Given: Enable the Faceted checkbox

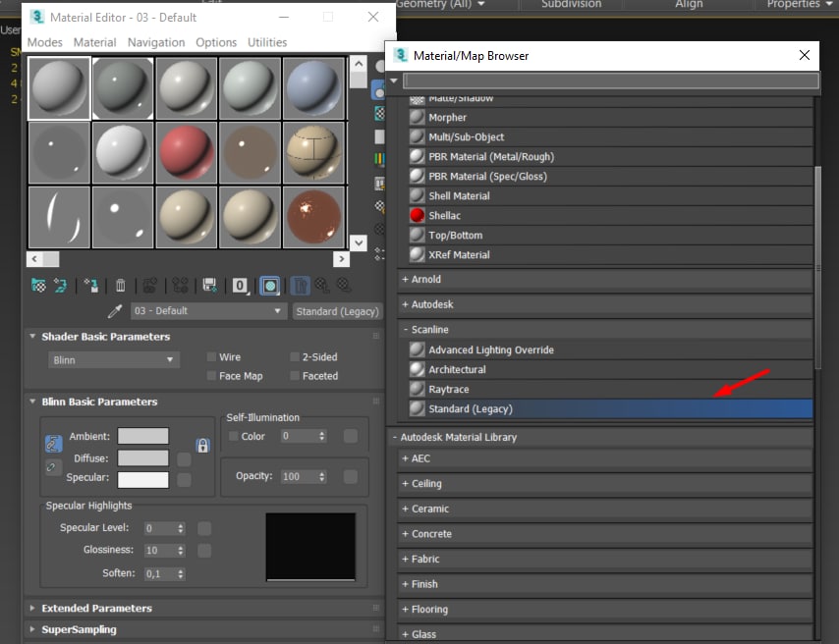Looking at the screenshot, I should pos(295,375).
